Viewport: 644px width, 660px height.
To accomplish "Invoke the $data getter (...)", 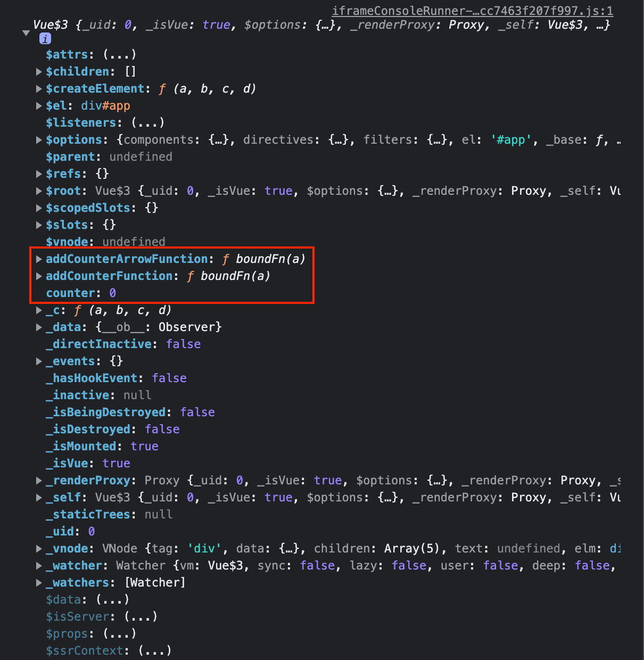I will point(113,599).
